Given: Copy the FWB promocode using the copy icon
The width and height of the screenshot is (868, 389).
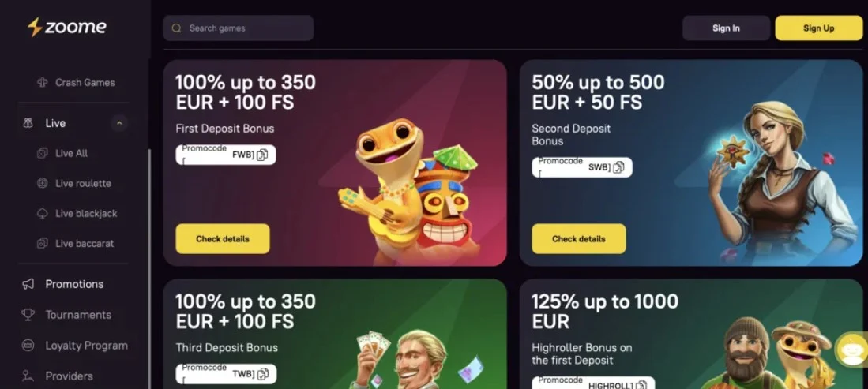Looking at the screenshot, I should pyautogui.click(x=262, y=155).
